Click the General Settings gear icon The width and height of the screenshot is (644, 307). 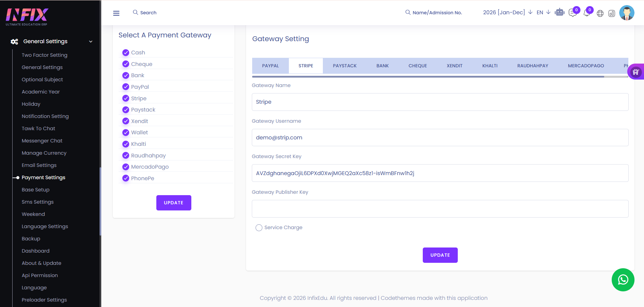pos(14,41)
